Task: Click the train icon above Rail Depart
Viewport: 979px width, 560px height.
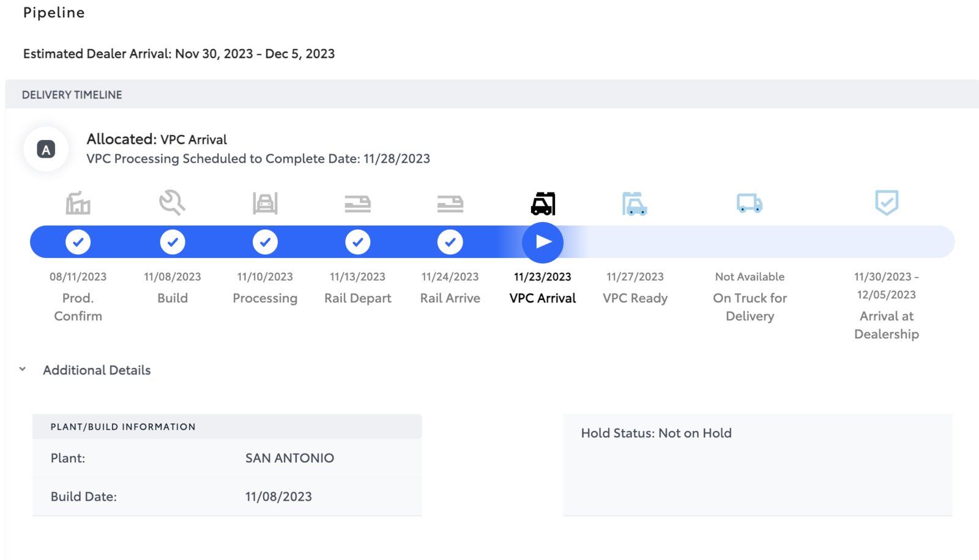Action: click(358, 204)
